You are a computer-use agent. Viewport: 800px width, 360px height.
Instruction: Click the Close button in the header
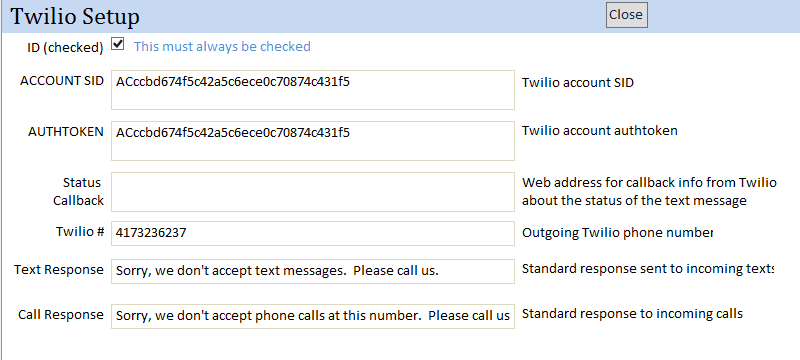[x=627, y=15]
